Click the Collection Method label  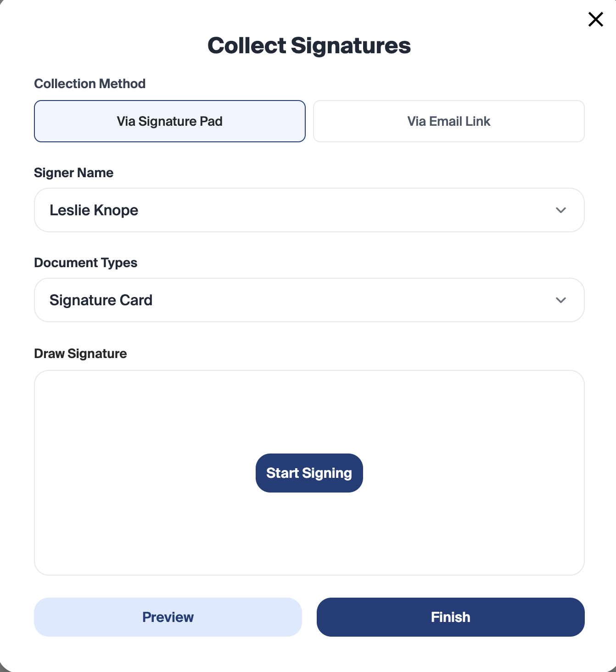(90, 84)
